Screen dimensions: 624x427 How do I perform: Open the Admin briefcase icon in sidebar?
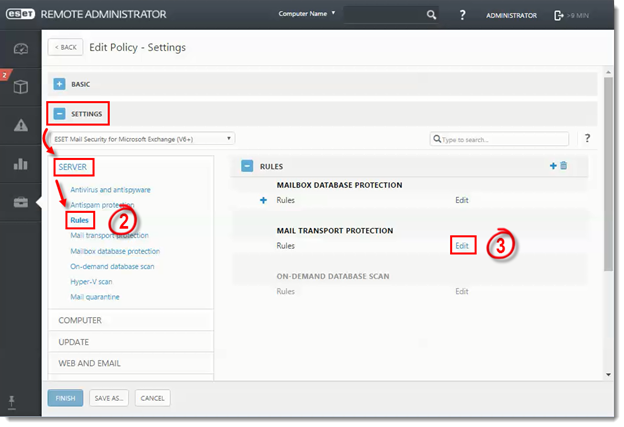[x=21, y=202]
